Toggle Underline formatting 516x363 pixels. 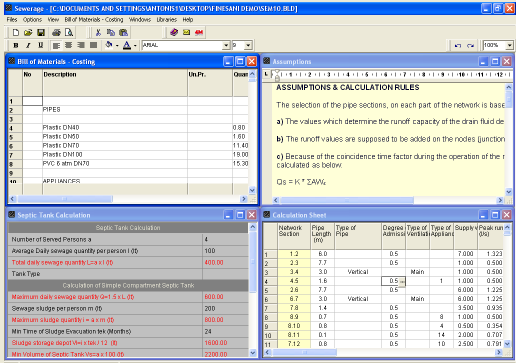tap(41, 45)
